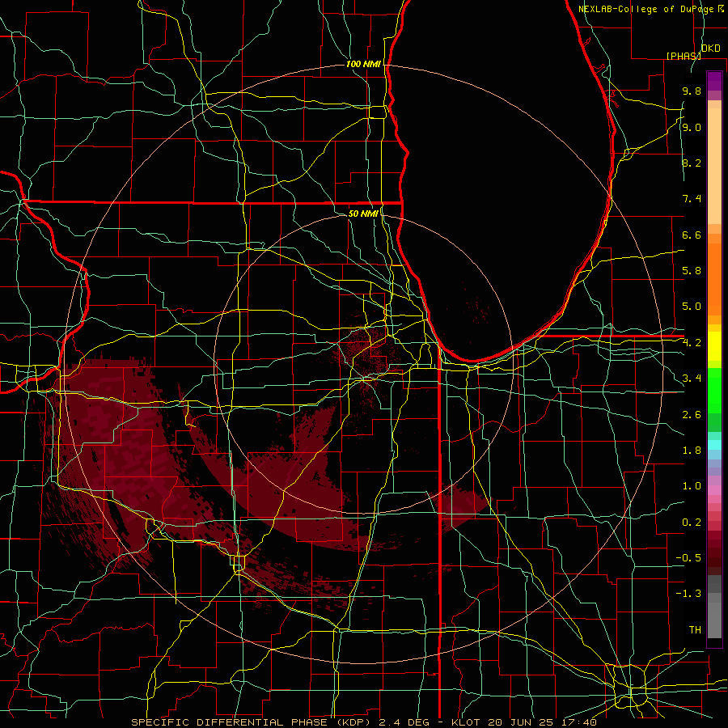Click the -0.5 value on the color scale

(688, 558)
